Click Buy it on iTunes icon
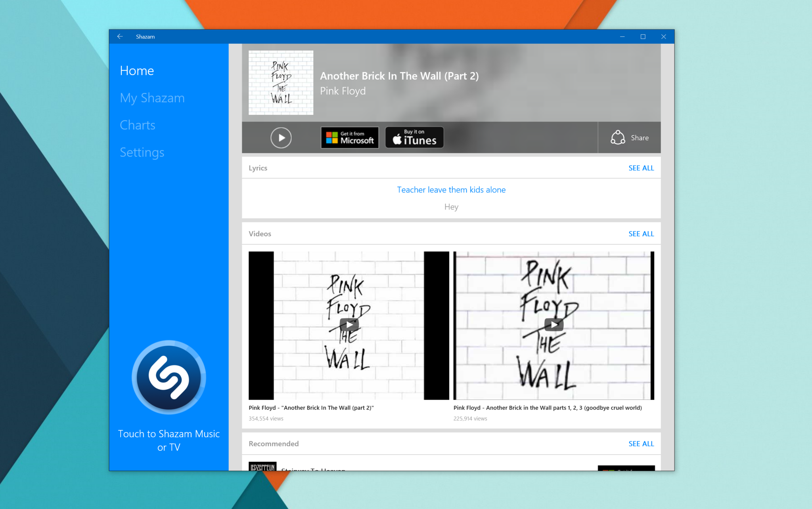The height and width of the screenshot is (509, 812). coord(414,138)
